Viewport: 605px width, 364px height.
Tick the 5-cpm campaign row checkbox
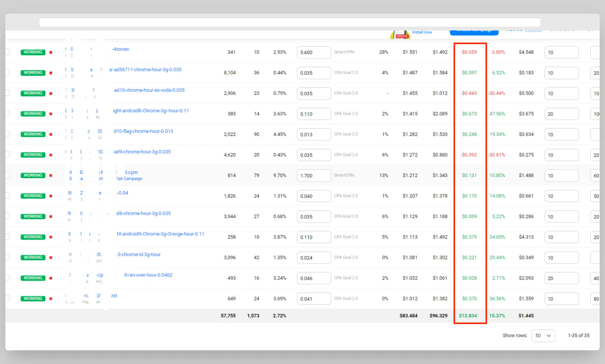[x=7, y=175]
